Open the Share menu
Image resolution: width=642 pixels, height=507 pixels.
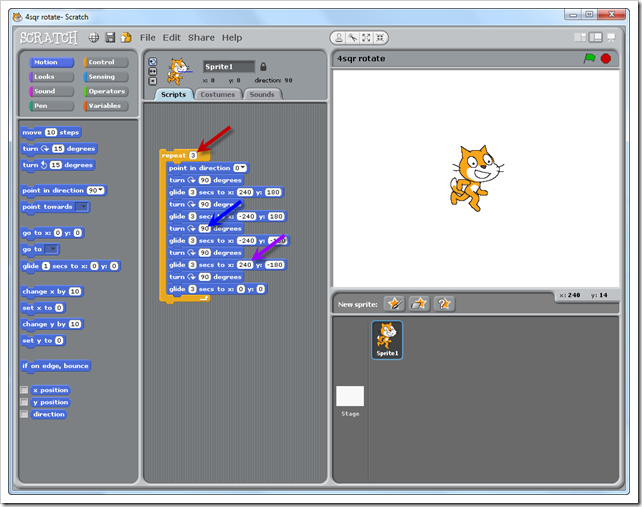[201, 38]
